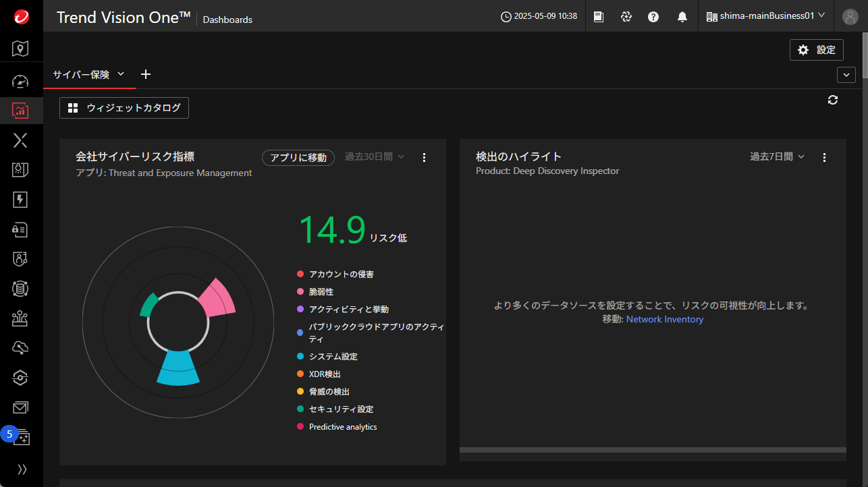Click the Dashboards breadcrumb label
Screen dimensions: 868x487
tap(227, 20)
